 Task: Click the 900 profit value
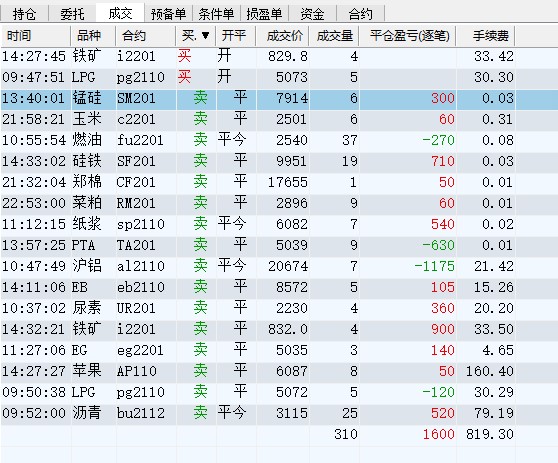[443, 329]
